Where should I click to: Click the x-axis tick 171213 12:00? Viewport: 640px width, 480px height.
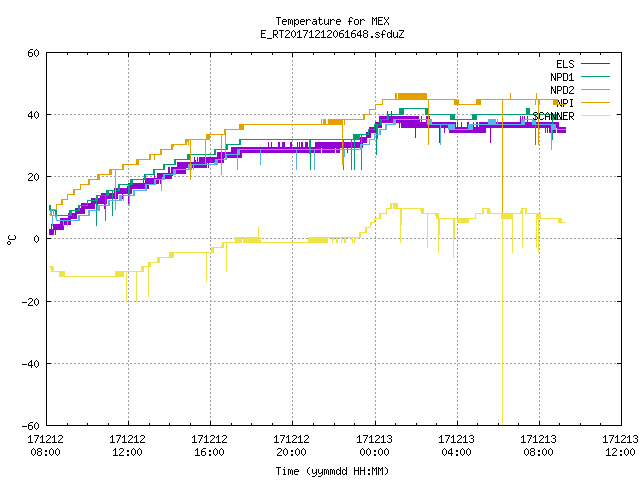tap(620, 446)
